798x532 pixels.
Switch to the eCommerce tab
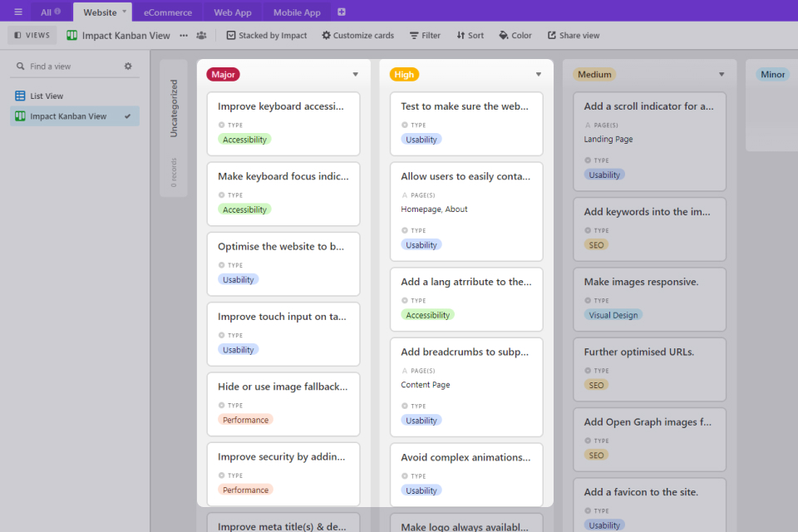[x=167, y=12]
